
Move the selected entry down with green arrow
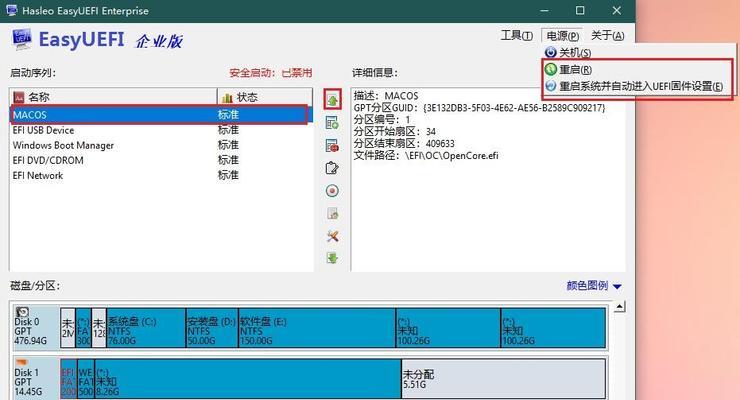[x=332, y=258]
